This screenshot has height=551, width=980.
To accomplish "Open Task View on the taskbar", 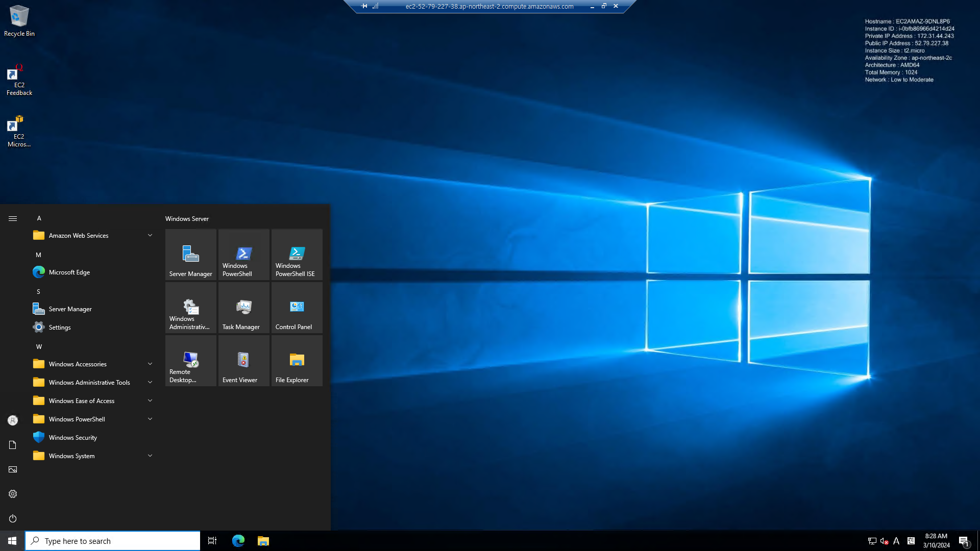I will [212, 541].
